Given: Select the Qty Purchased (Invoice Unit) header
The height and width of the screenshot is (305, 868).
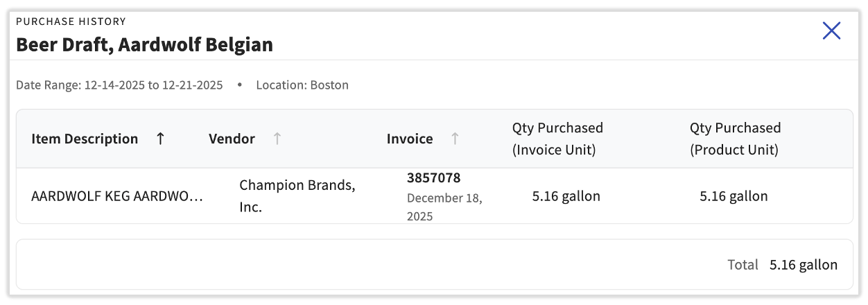Looking at the screenshot, I should click(557, 139).
